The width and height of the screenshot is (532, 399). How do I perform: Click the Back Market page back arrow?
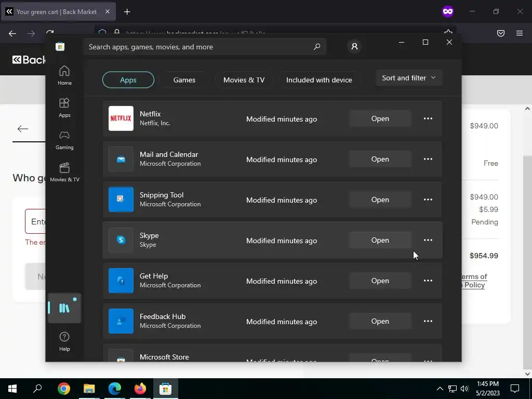[23, 129]
